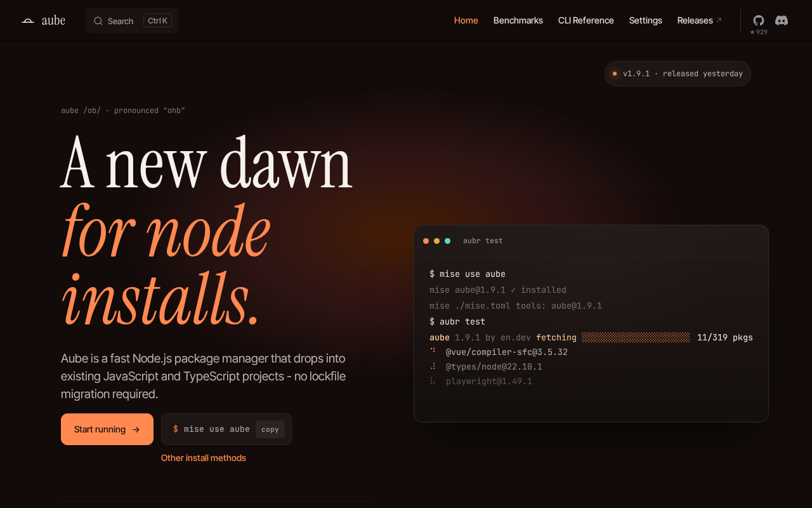The height and width of the screenshot is (508, 812).
Task: Focus the Search box
Action: pyautogui.click(x=132, y=20)
